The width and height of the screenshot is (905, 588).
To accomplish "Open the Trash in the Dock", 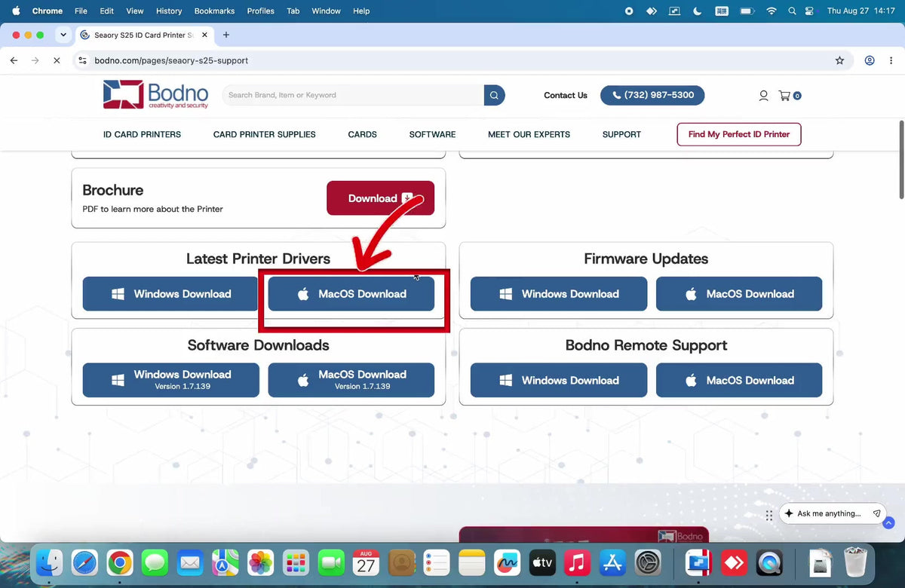I will pos(856,562).
